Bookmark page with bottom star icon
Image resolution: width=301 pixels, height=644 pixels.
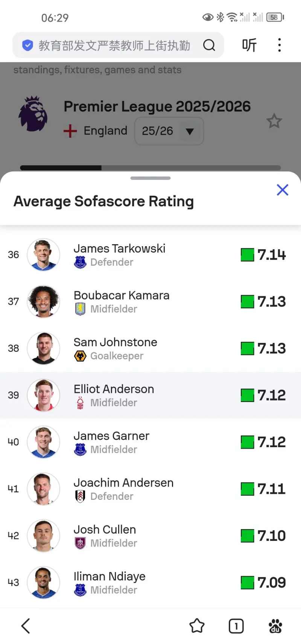pos(197,626)
